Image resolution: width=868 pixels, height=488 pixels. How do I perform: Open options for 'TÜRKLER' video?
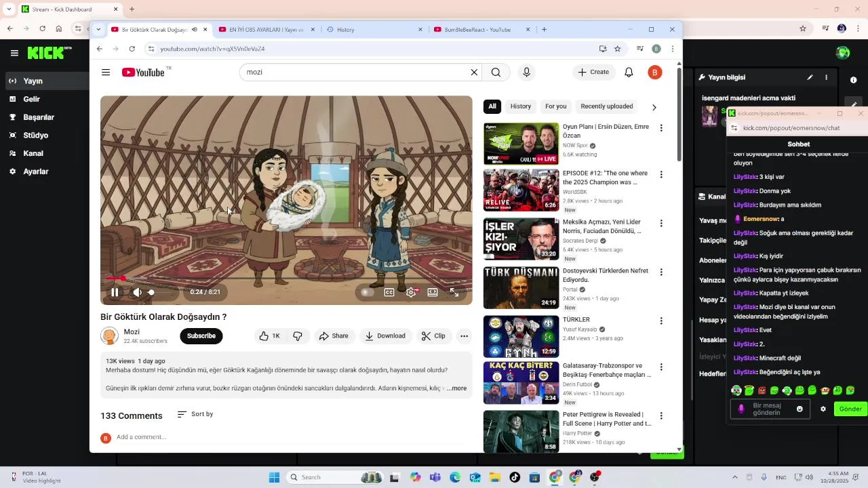pyautogui.click(x=661, y=321)
